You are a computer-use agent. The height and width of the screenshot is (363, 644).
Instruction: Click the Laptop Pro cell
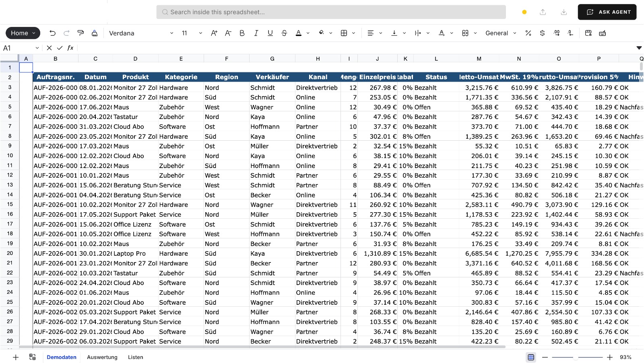click(135, 254)
